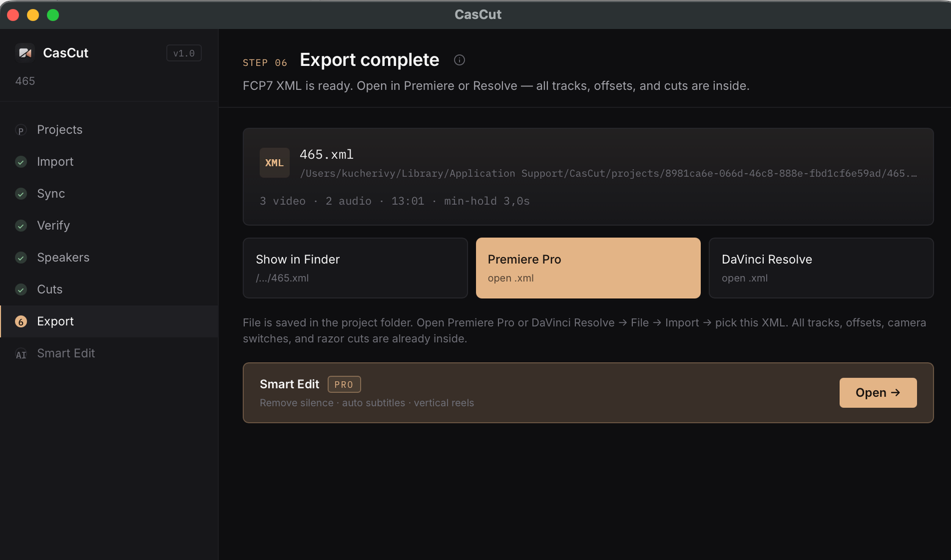Image resolution: width=951 pixels, height=560 pixels.
Task: Open the Projects sidebar item
Action: (109, 129)
